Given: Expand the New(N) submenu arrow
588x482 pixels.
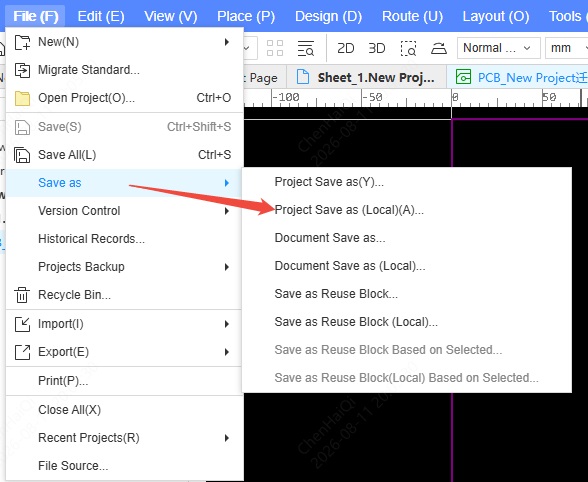Looking at the screenshot, I should click(226, 42).
